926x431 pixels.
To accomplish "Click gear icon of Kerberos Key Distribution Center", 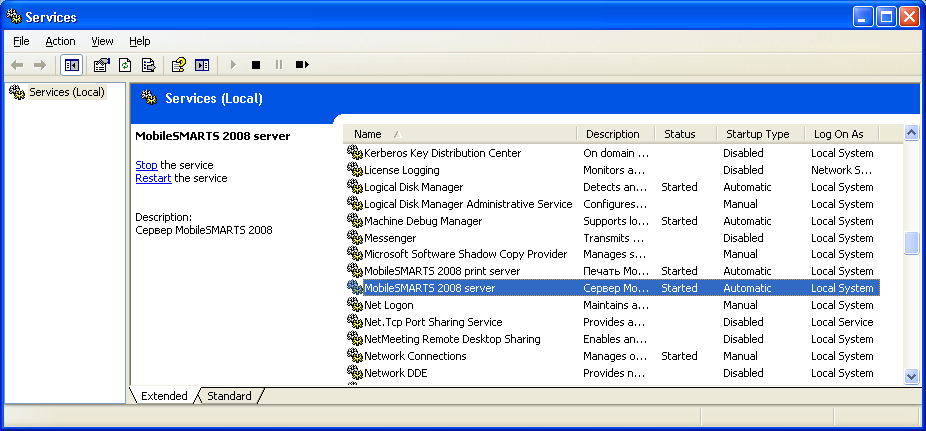I will click(354, 153).
